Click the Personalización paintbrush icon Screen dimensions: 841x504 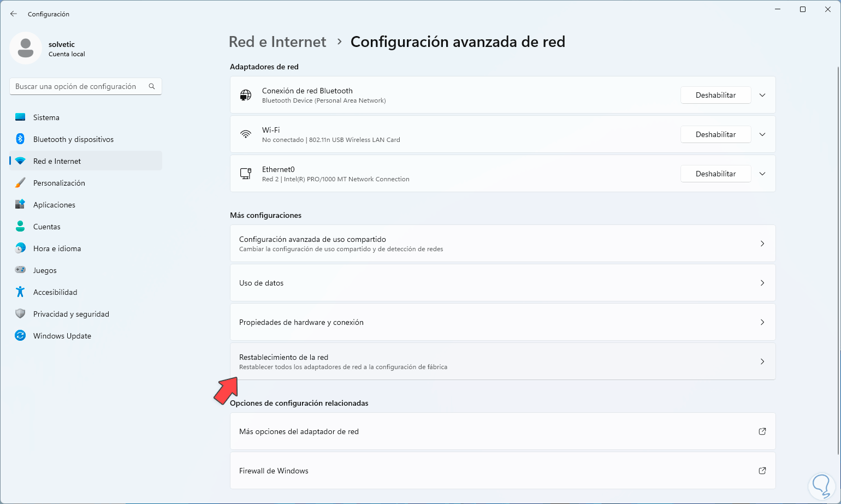20,183
